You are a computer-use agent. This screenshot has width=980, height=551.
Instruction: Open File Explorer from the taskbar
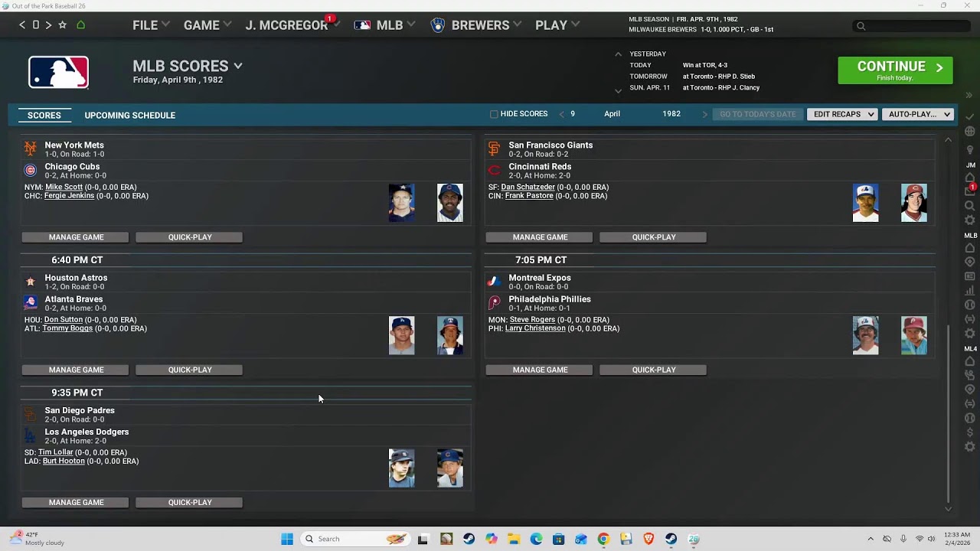tap(514, 539)
